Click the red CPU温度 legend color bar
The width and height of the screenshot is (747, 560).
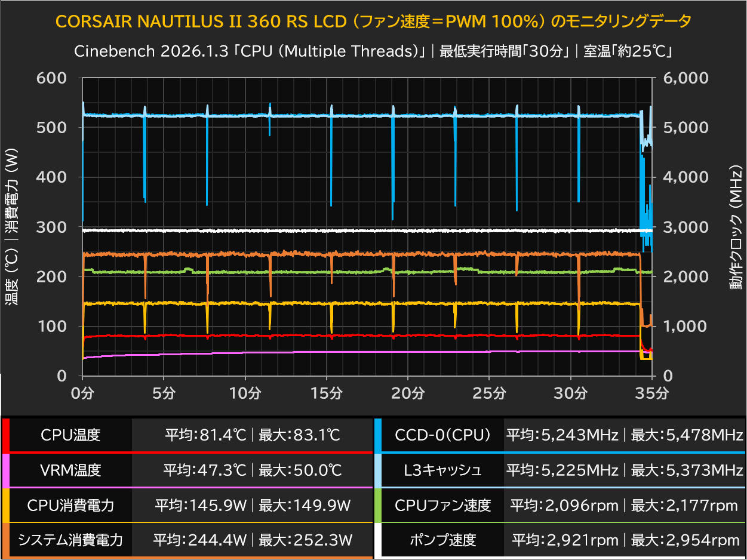[x=6, y=435]
